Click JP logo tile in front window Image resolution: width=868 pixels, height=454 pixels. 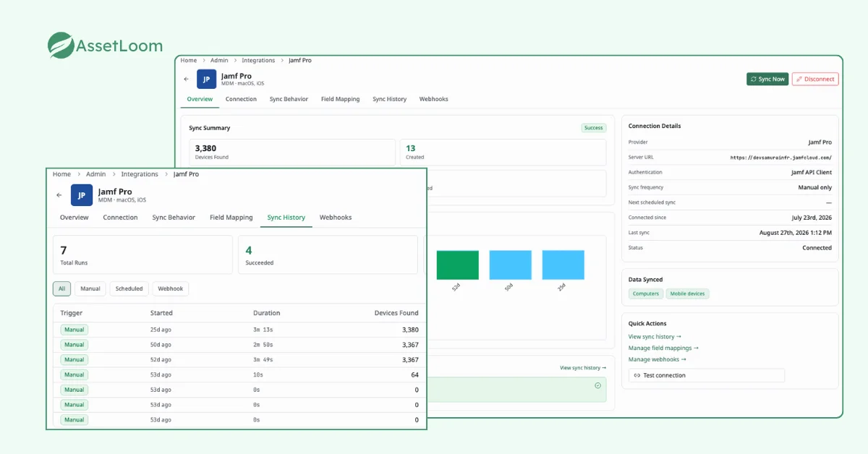click(x=82, y=195)
